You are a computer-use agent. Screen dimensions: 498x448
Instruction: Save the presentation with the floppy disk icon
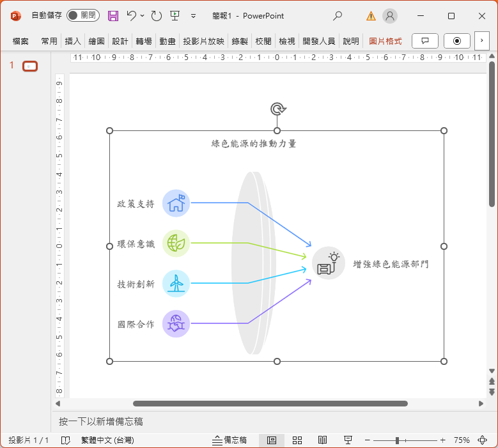[113, 15]
